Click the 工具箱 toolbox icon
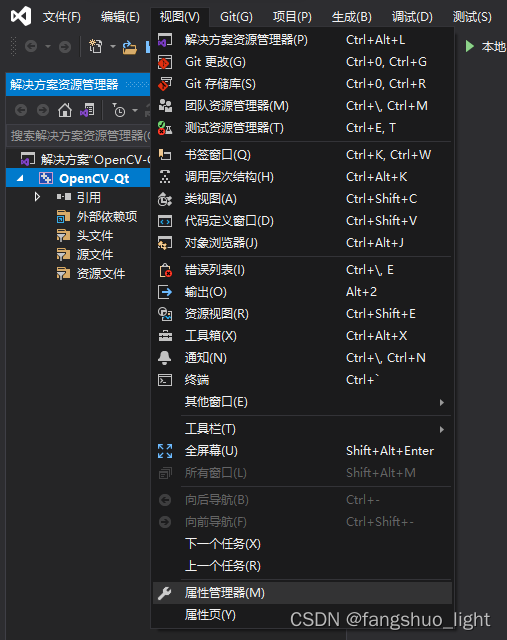The width and height of the screenshot is (507, 640). pyautogui.click(x=165, y=336)
